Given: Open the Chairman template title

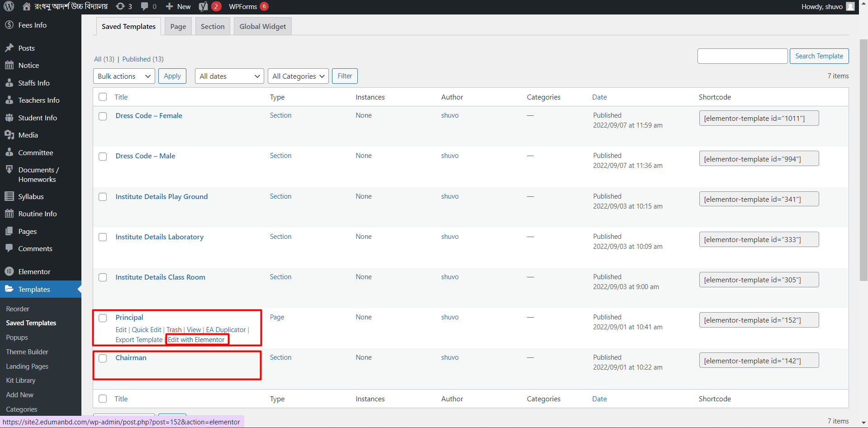Looking at the screenshot, I should tap(131, 357).
